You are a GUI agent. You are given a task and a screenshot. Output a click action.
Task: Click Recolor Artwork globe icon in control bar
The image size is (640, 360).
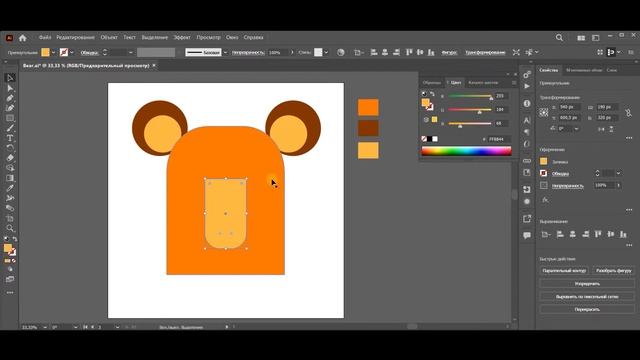click(340, 52)
